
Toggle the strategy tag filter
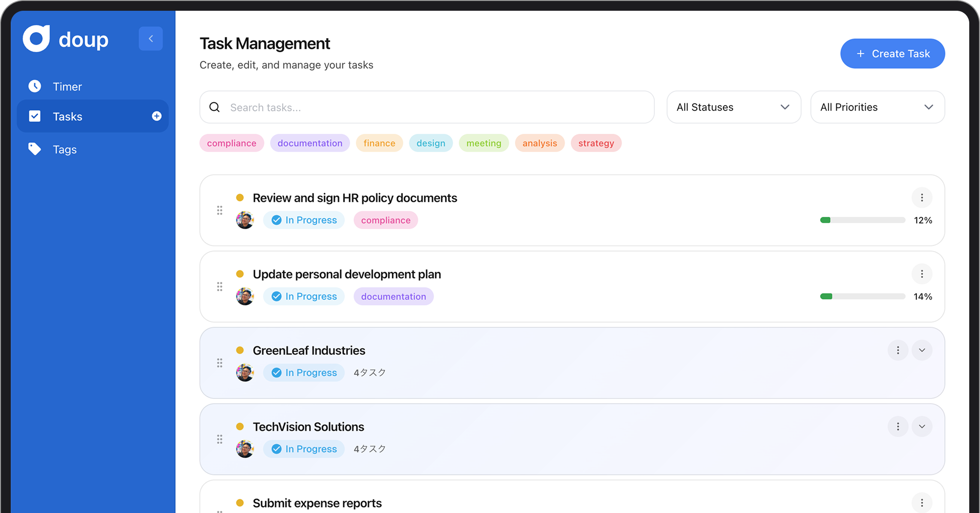[596, 143]
